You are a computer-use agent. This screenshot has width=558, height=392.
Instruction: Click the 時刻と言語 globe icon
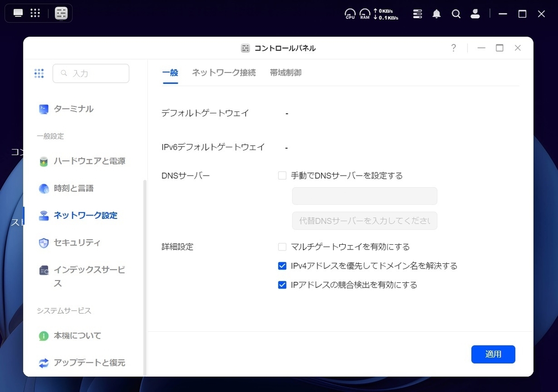click(44, 189)
